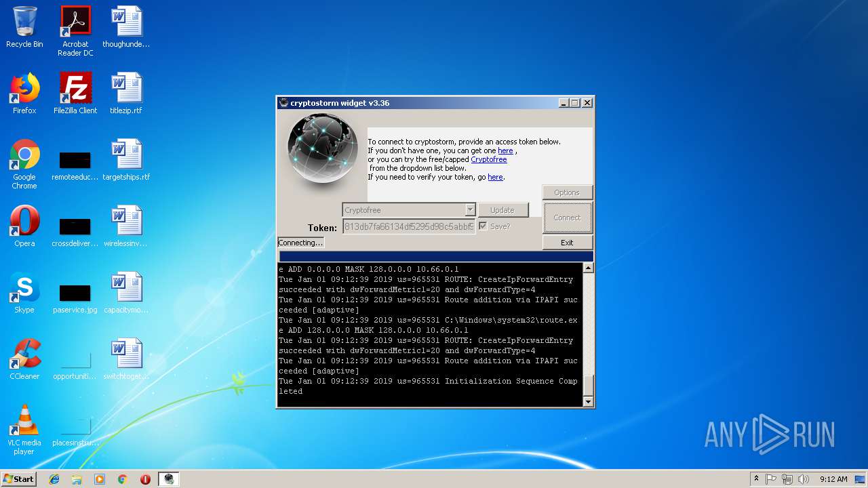This screenshot has width=868, height=488.
Task: Follow the 'here' link to verify your token
Action: coord(495,177)
